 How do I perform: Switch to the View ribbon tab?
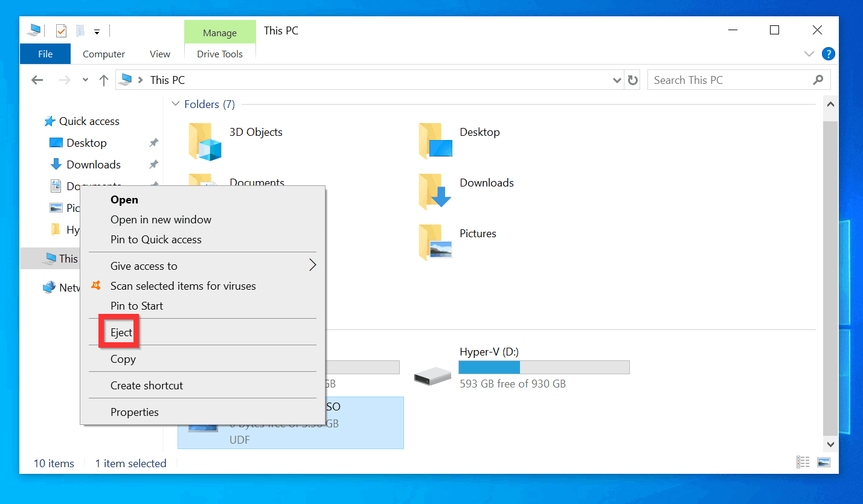(159, 54)
